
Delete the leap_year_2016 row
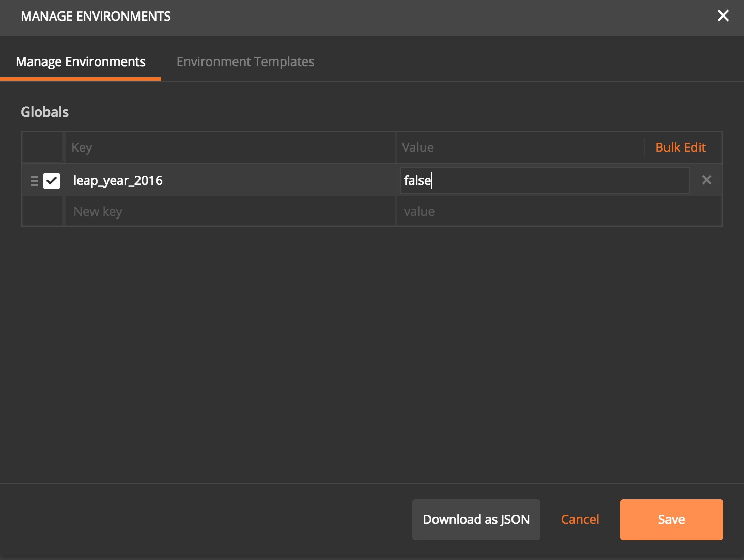tap(707, 180)
